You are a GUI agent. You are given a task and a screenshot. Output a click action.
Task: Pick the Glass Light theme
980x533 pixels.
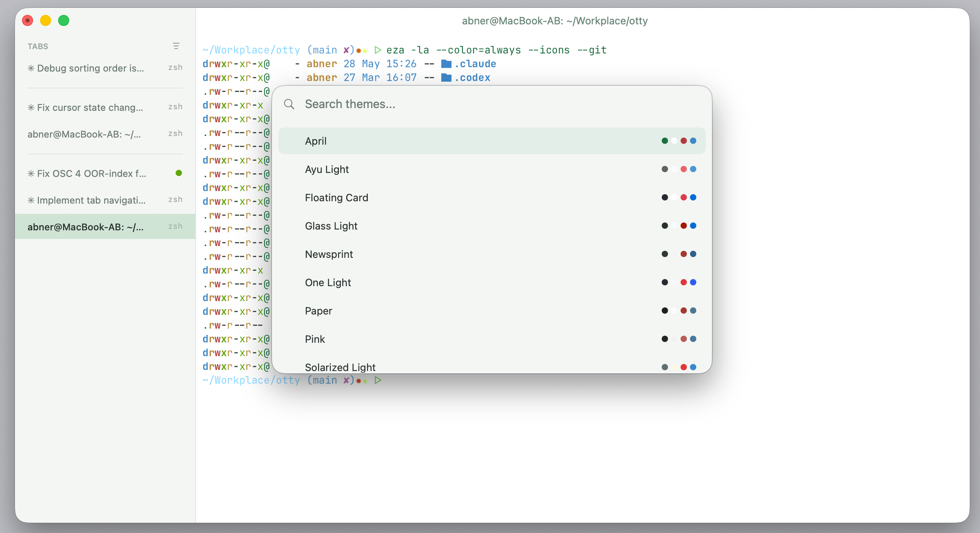(x=492, y=226)
